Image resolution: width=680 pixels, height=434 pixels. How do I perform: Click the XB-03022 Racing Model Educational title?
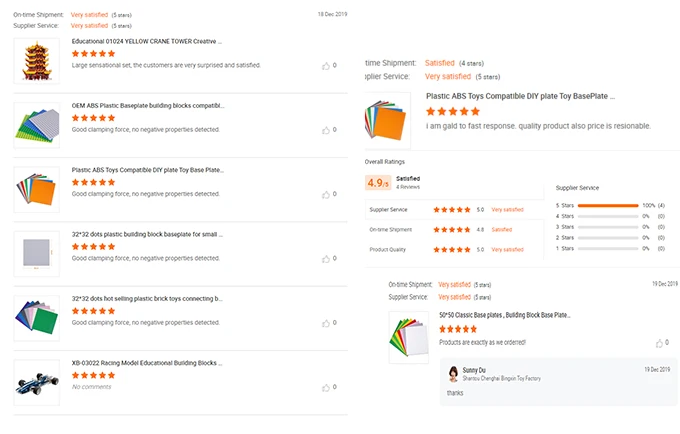pyautogui.click(x=146, y=362)
